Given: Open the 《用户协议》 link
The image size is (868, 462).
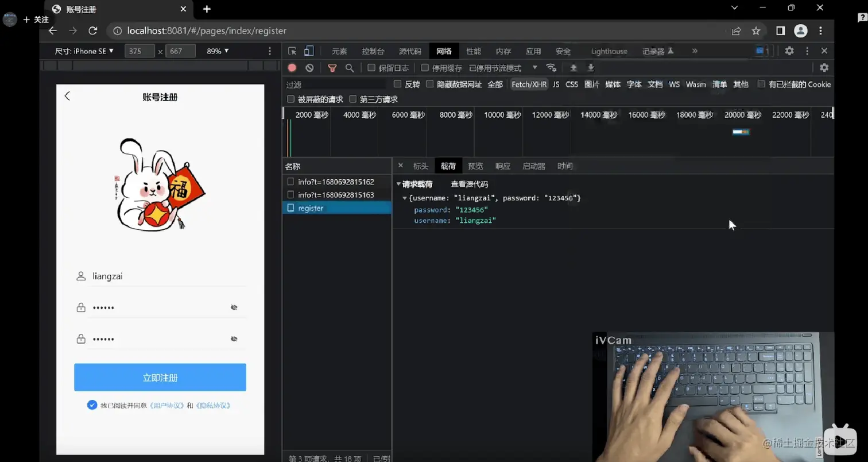Looking at the screenshot, I should 168,405.
